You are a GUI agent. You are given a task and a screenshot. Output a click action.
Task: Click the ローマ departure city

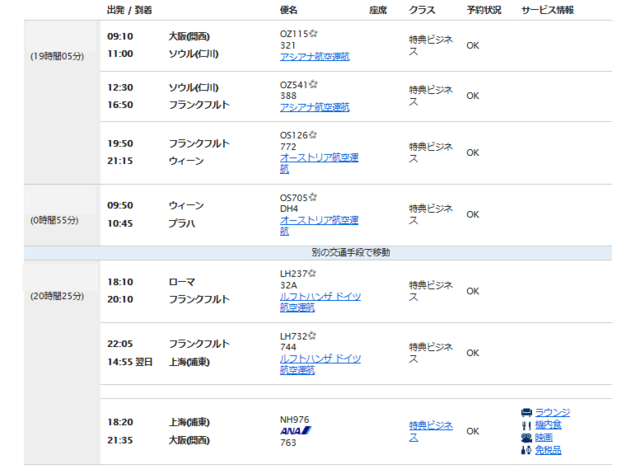(x=182, y=282)
